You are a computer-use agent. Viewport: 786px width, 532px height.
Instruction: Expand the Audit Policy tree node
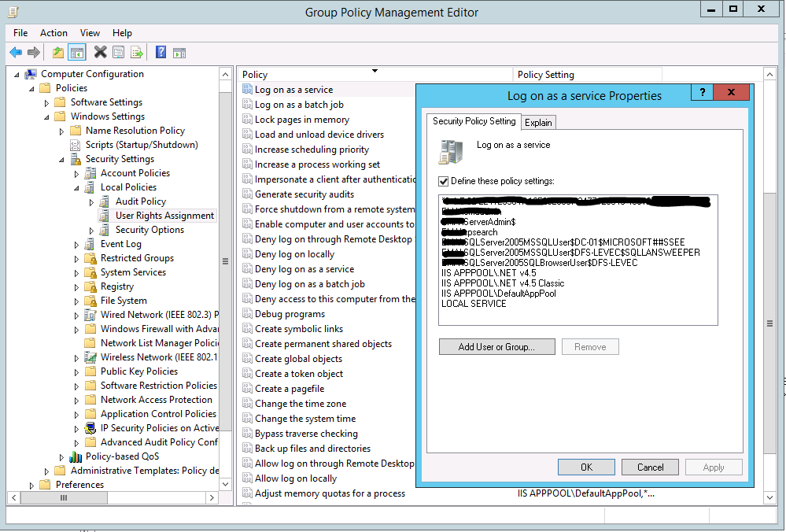point(91,202)
